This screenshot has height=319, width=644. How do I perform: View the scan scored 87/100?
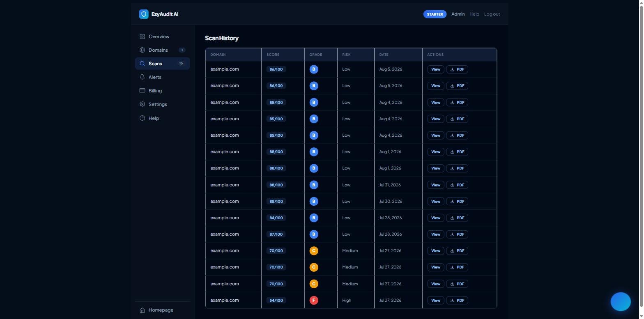[x=436, y=234]
